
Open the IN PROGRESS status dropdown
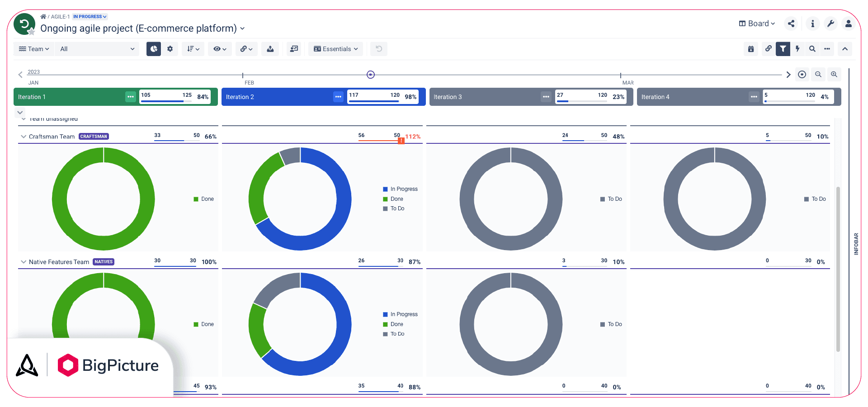pos(90,17)
